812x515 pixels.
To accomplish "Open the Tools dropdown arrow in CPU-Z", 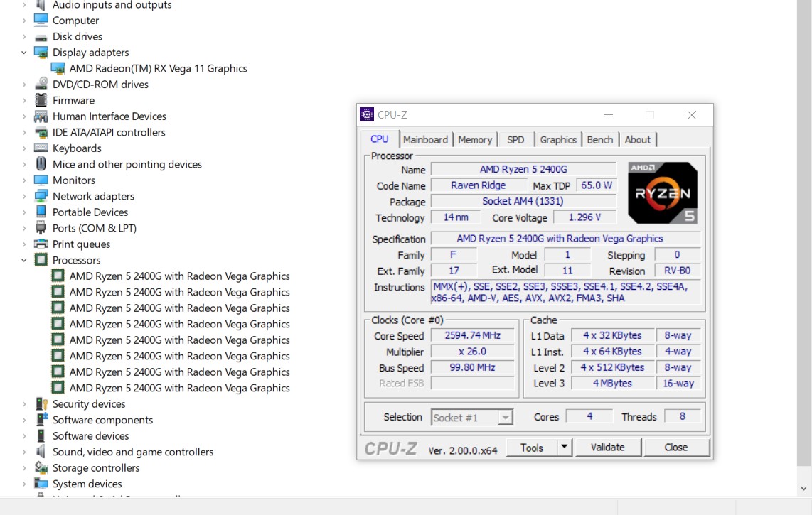I will [564, 448].
